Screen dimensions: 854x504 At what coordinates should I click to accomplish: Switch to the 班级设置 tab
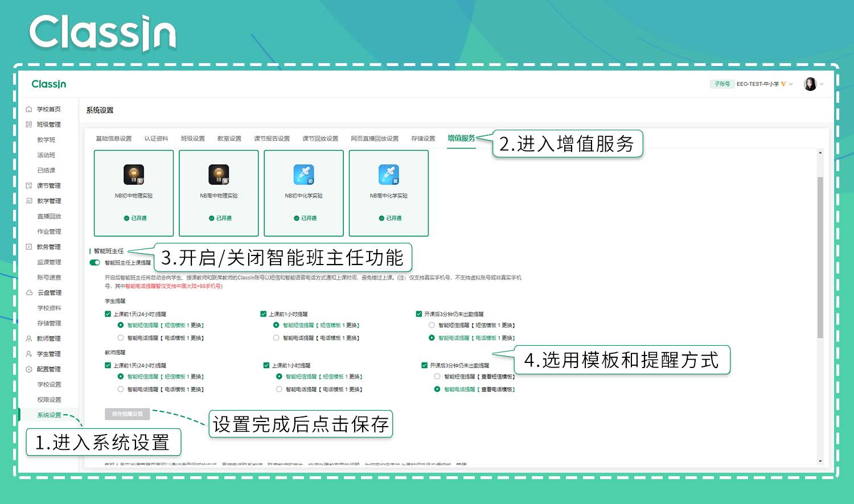point(192,139)
